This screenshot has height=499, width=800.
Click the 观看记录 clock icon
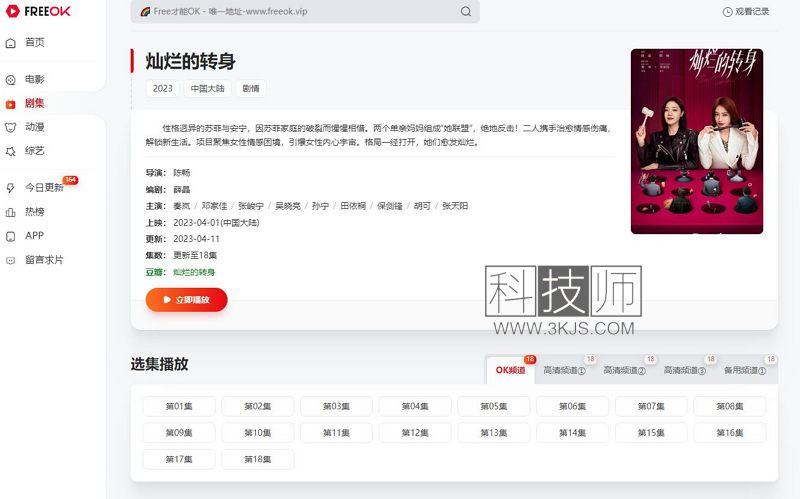coord(728,11)
